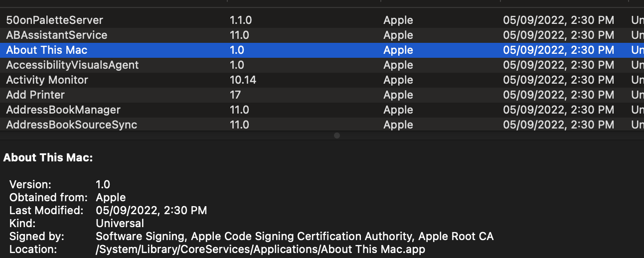Click the About This Mac.app location path
Image resolution: width=644 pixels, height=258 pixels.
click(260, 249)
